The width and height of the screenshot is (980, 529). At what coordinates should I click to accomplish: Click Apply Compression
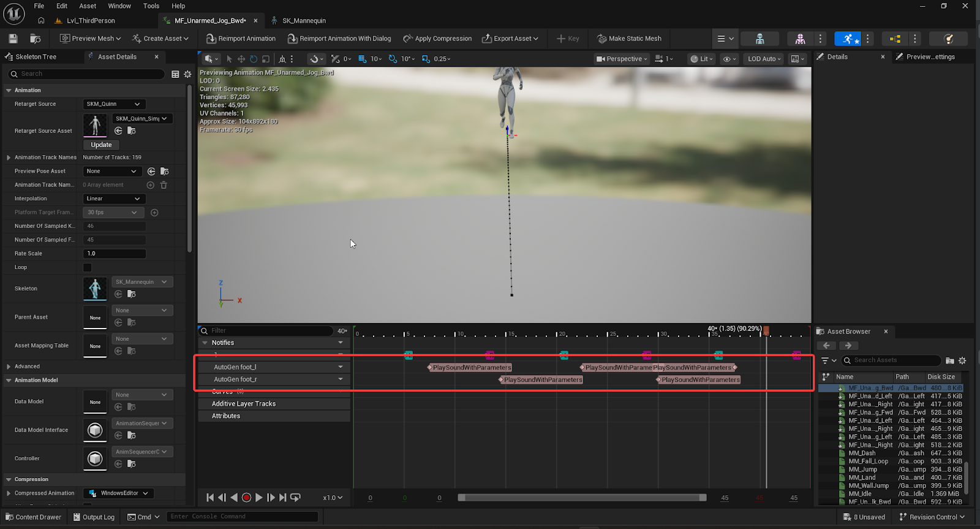437,39
